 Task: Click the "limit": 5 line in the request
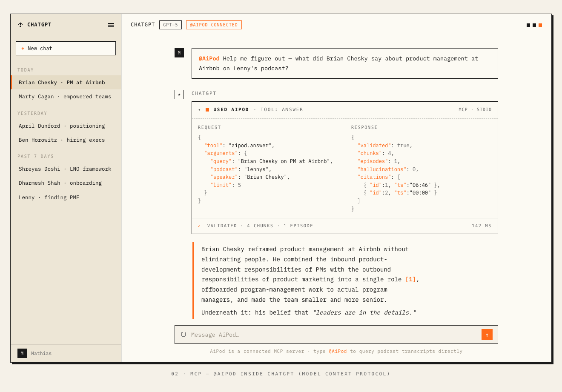point(226,185)
